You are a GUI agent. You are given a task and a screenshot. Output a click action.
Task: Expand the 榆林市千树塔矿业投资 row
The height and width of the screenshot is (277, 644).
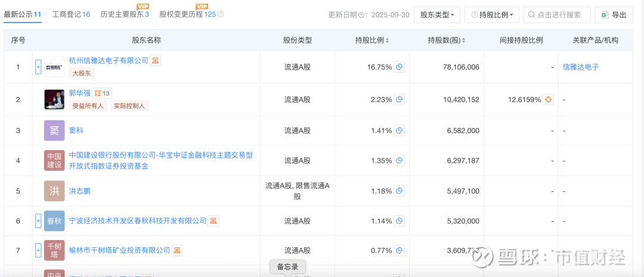(38, 250)
